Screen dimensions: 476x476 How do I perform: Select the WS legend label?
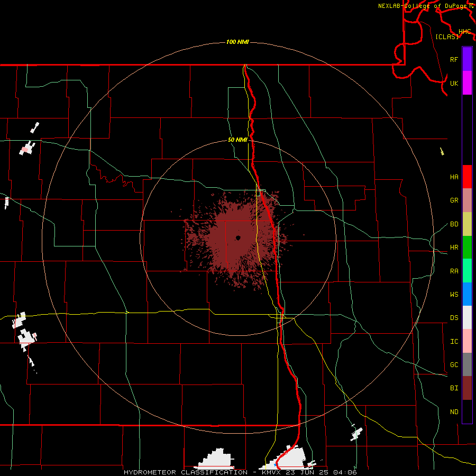tap(454, 295)
